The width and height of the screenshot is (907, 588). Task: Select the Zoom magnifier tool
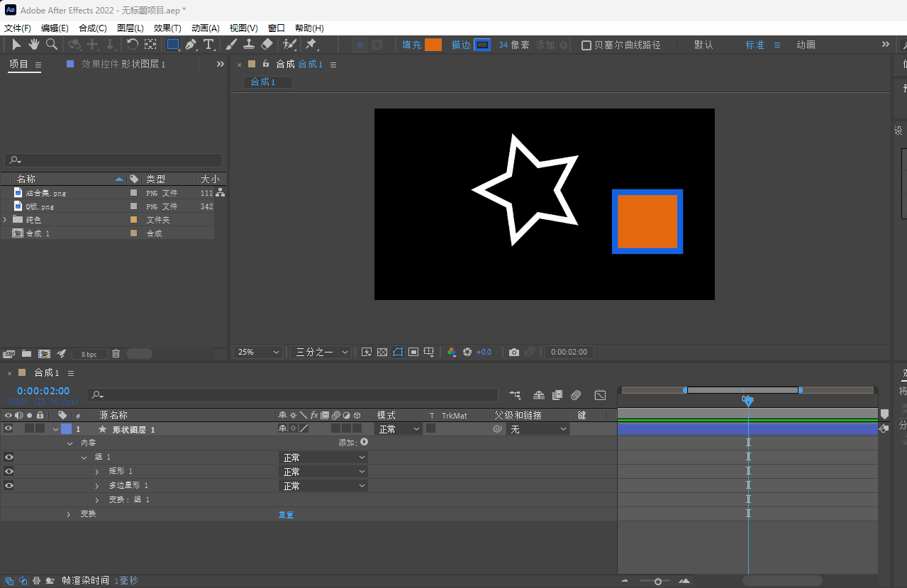click(x=52, y=45)
